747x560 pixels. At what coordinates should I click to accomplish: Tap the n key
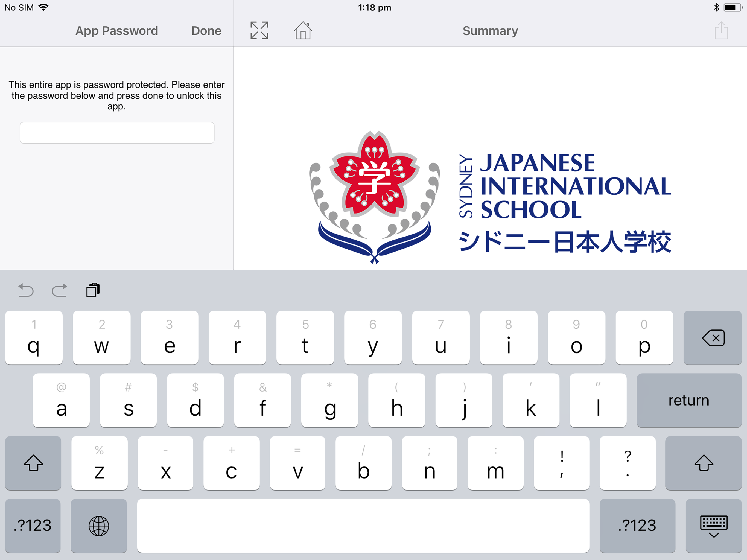(430, 463)
